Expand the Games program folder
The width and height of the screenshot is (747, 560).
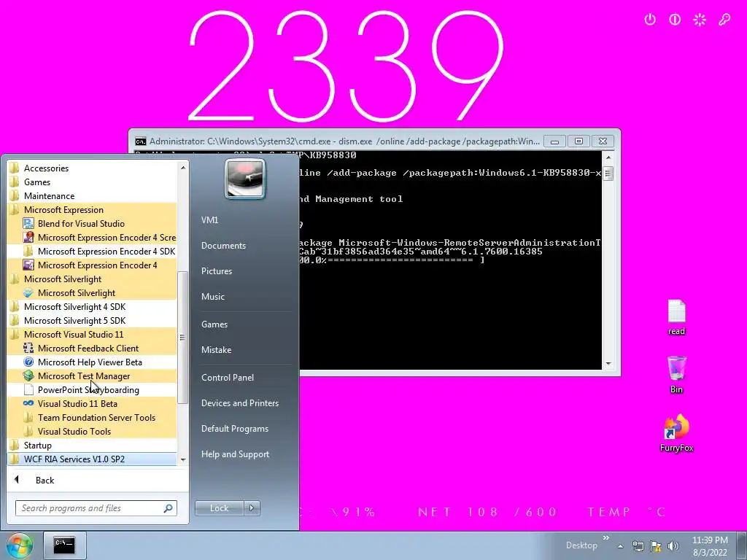click(91, 182)
